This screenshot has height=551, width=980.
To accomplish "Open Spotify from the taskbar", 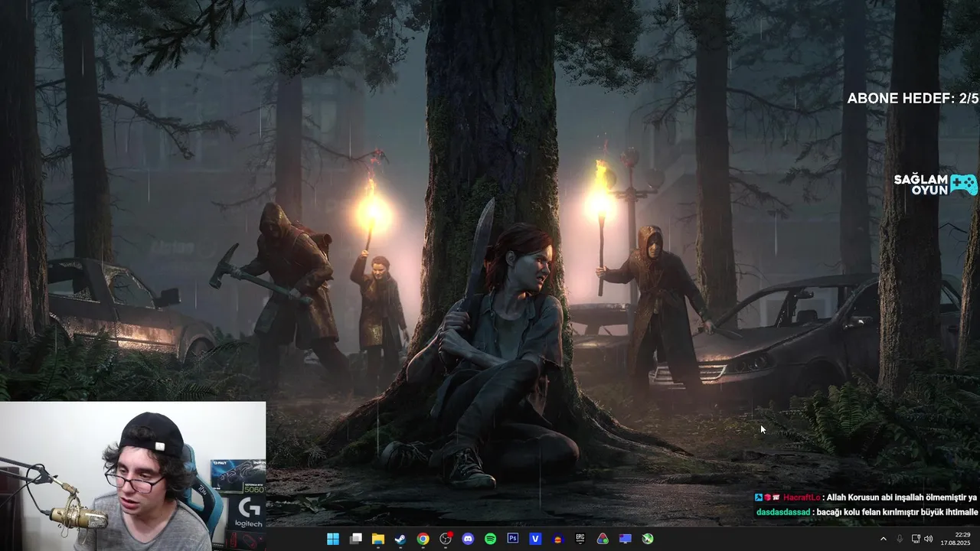I will (491, 539).
